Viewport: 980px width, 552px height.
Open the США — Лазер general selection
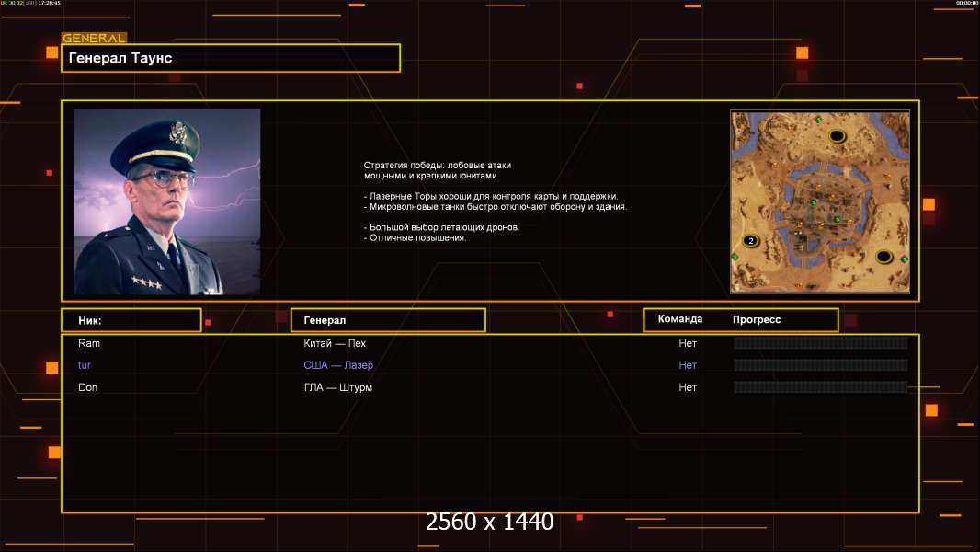(338, 365)
